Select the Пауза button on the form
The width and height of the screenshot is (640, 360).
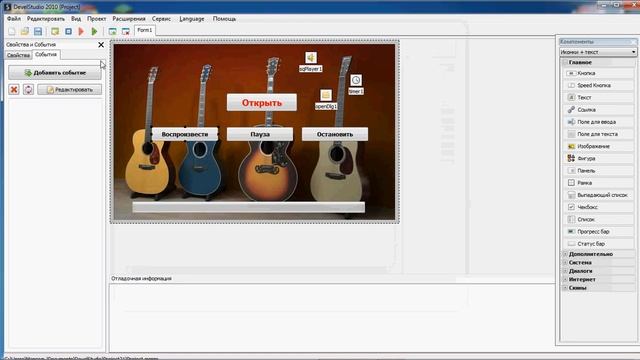tap(260, 134)
